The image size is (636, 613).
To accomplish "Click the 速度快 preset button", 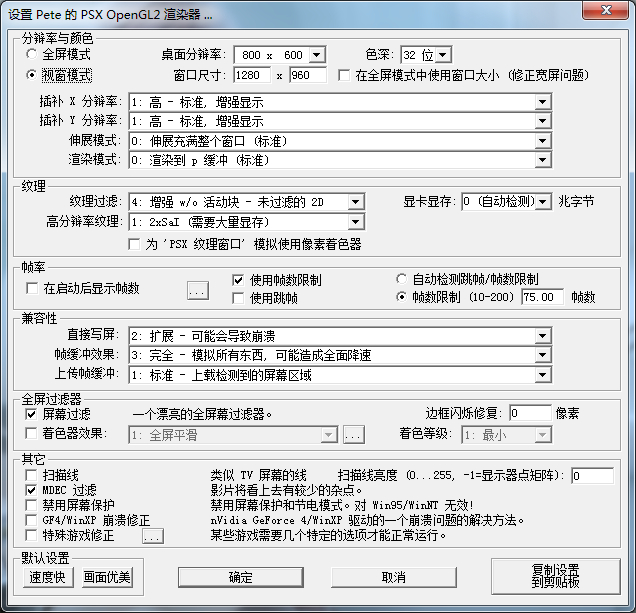I will (x=47, y=577).
